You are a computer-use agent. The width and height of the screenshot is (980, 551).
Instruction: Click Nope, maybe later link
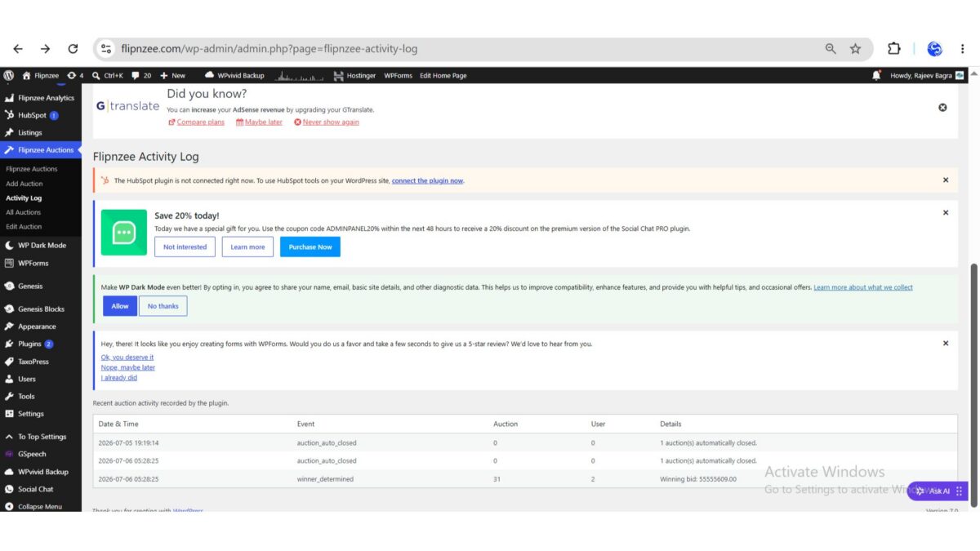pos(128,367)
